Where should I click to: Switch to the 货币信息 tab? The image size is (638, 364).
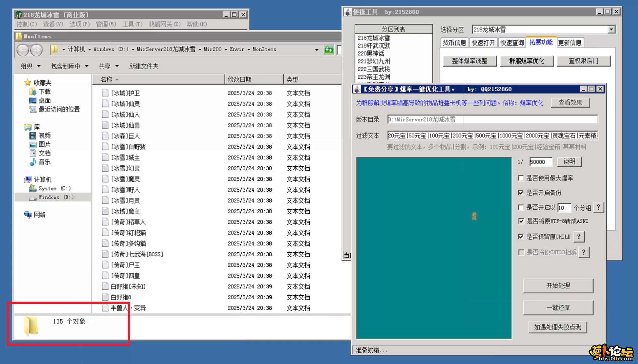(455, 43)
